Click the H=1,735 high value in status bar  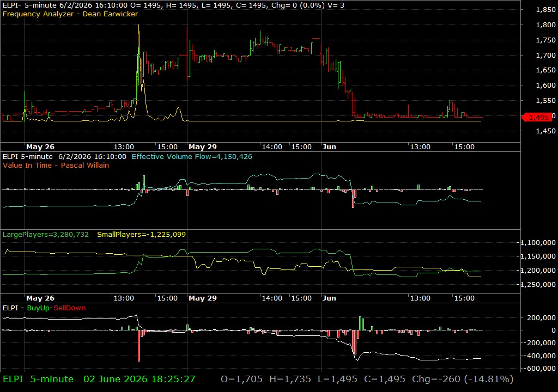(290, 379)
